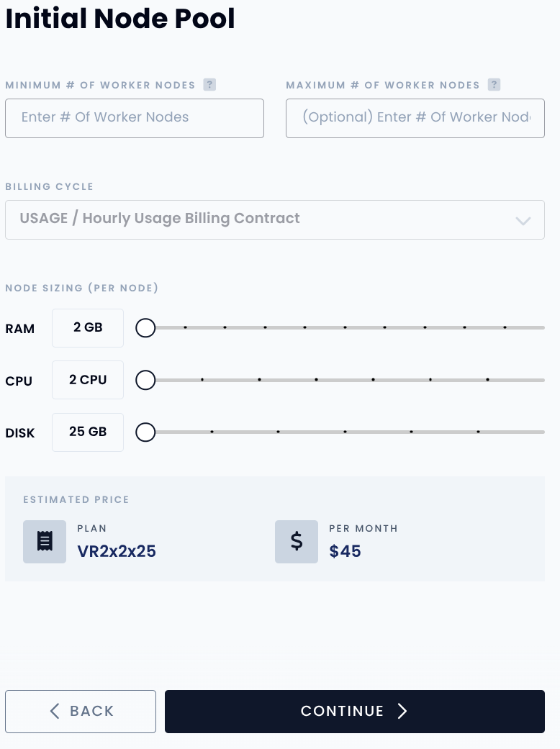Click the help icon beside Minimum Worker Nodes
Image resolution: width=560 pixels, height=749 pixels.
click(209, 84)
